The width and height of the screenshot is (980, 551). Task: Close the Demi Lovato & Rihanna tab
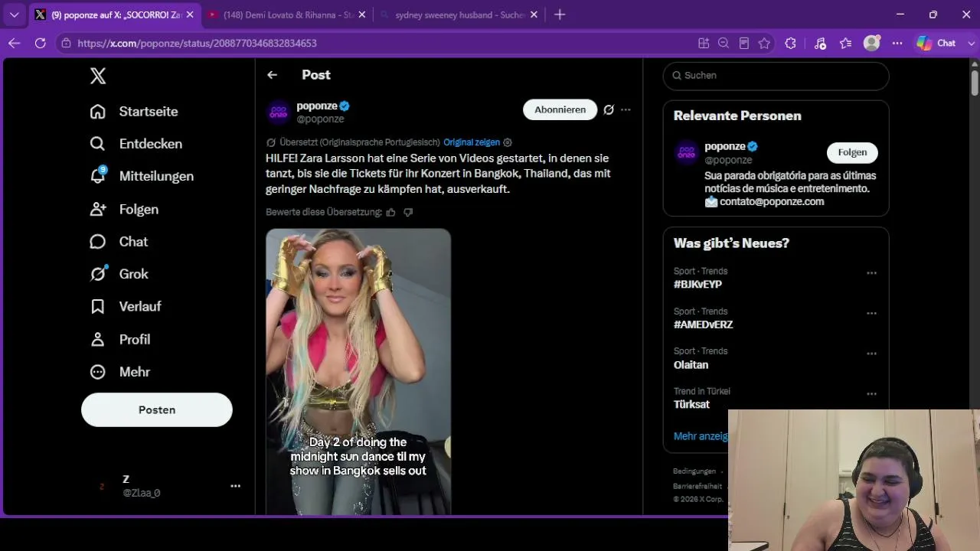[x=362, y=15]
